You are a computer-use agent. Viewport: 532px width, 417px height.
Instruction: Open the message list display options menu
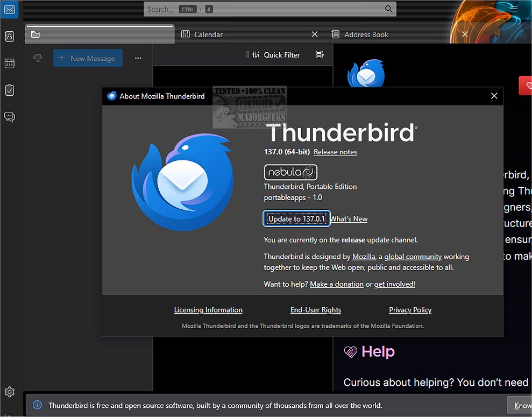click(x=320, y=54)
